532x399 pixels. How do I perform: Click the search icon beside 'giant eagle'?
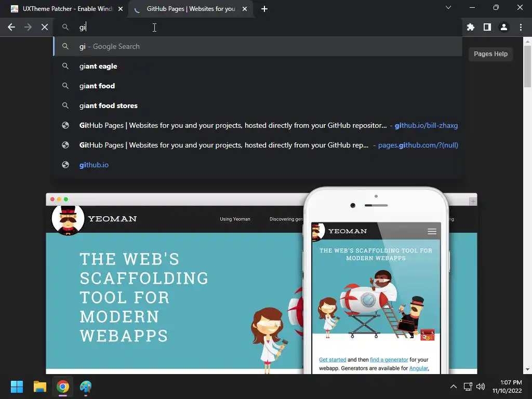coord(65,66)
